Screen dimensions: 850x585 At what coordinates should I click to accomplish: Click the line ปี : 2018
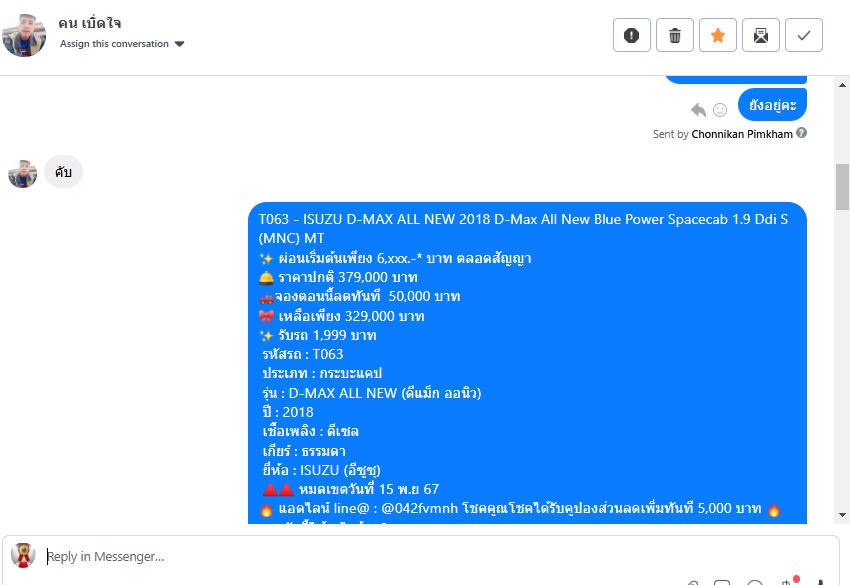pos(288,413)
